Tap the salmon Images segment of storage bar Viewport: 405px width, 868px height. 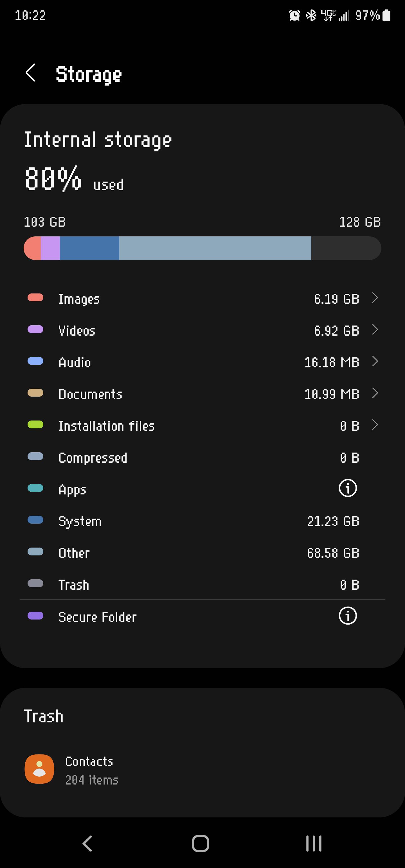(x=32, y=248)
